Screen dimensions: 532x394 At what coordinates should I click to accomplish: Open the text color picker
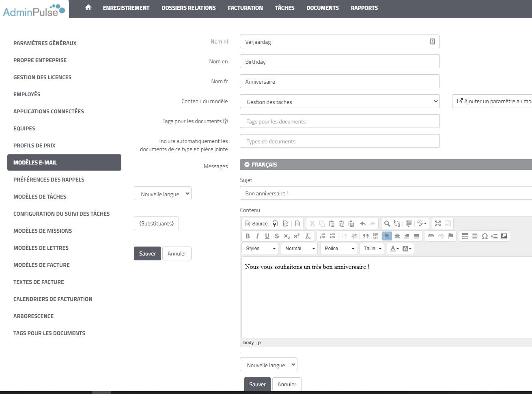pyautogui.click(x=394, y=249)
